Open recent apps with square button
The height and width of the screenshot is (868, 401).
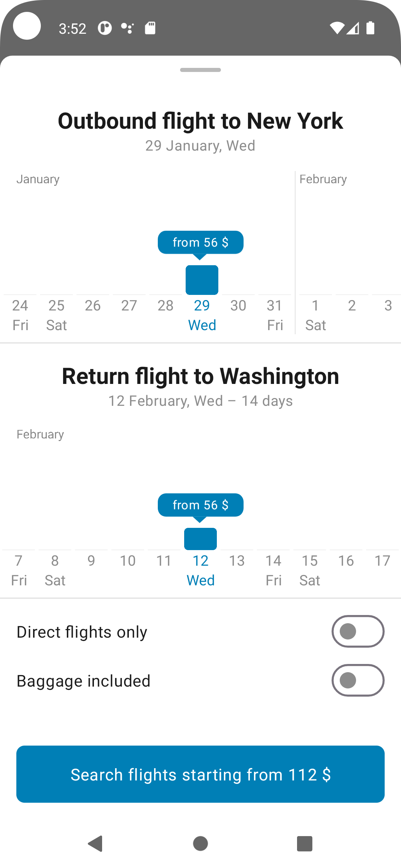[304, 844]
